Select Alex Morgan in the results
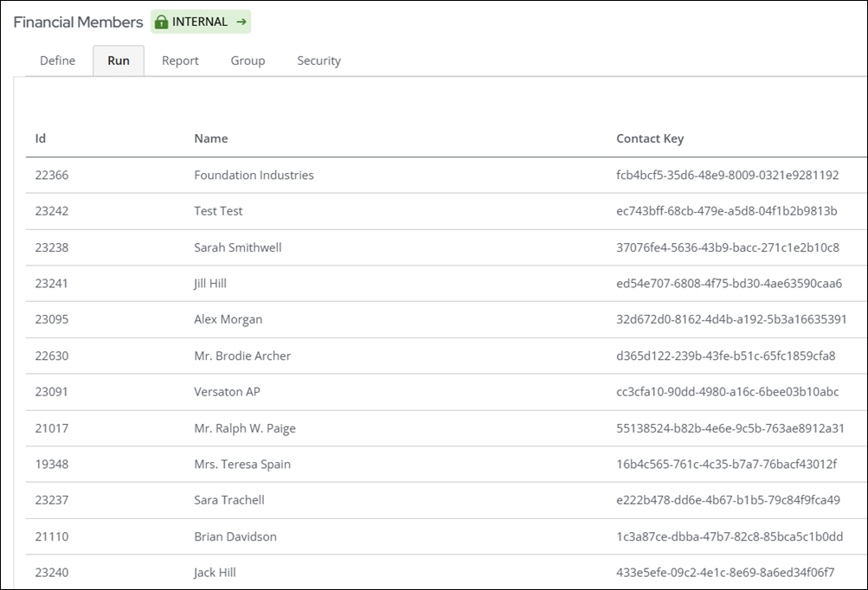Screen dimensions: 868x590 point(228,319)
